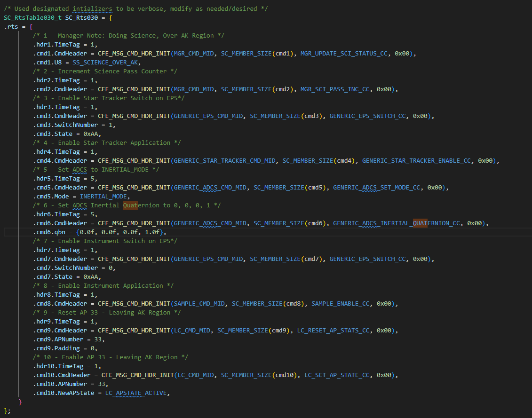
Task: Click the '.cmd6.qbn' field name
Action: point(49,232)
